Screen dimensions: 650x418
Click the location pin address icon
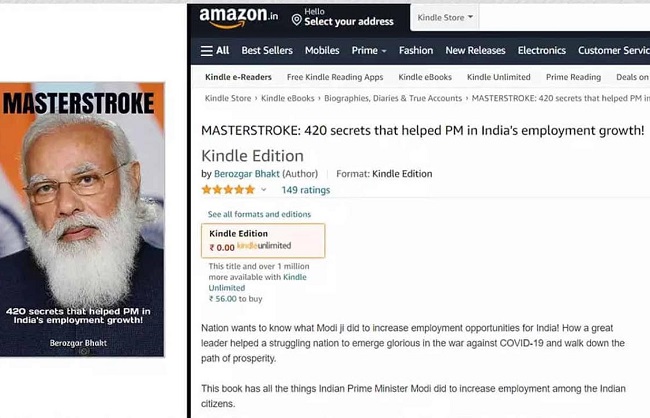[296, 19]
